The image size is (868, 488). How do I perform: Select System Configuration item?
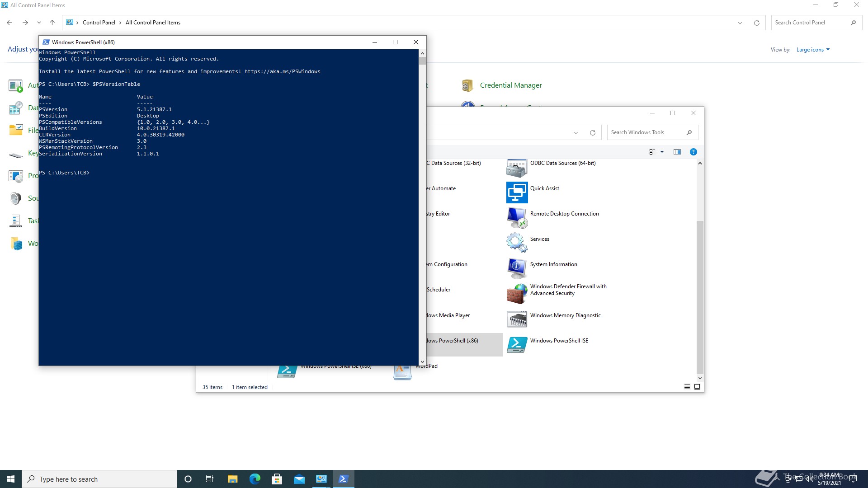tap(447, 264)
